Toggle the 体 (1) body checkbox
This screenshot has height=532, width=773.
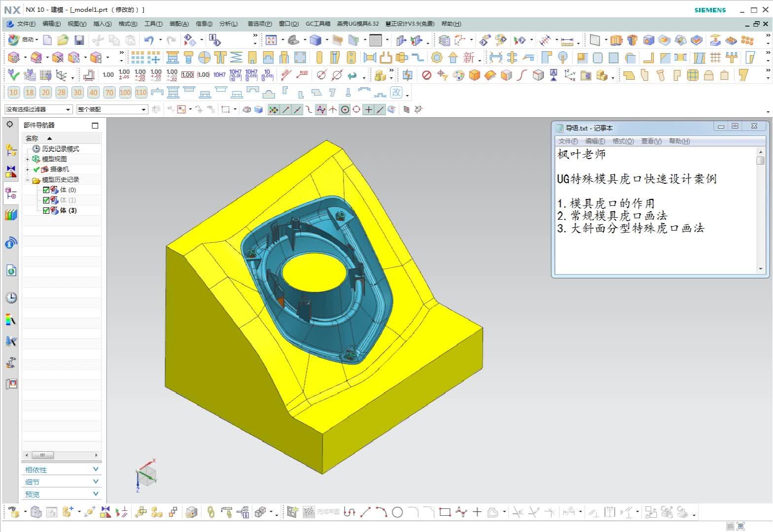tap(46, 200)
